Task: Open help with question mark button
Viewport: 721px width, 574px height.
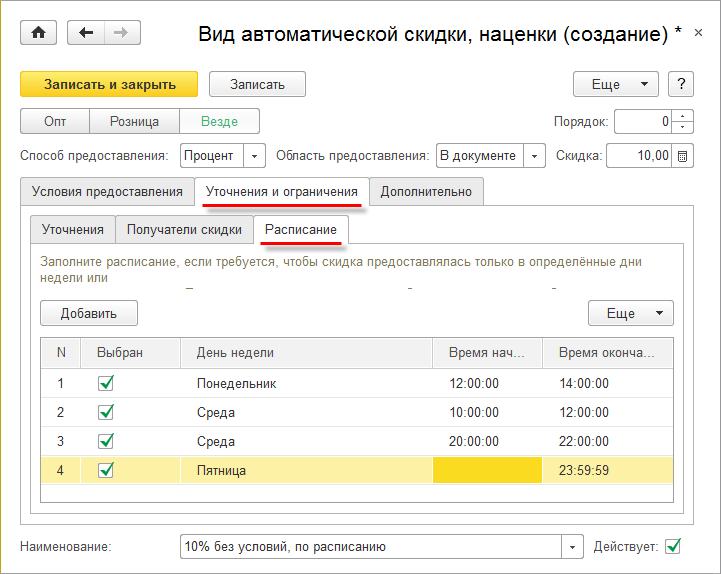Action: click(680, 84)
